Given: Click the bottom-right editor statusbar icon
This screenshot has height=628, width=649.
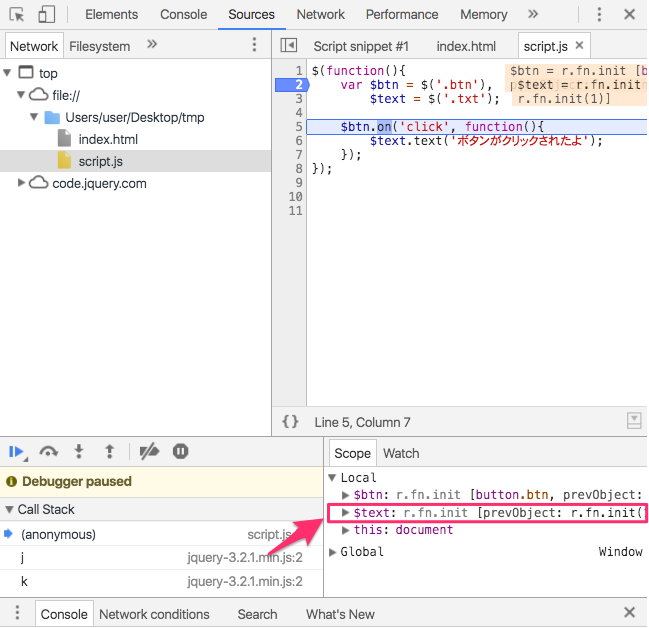Looking at the screenshot, I should coord(634,420).
